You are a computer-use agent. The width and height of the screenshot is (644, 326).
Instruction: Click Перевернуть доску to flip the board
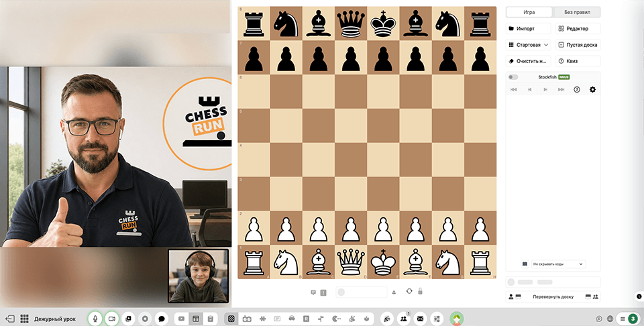pyautogui.click(x=553, y=296)
